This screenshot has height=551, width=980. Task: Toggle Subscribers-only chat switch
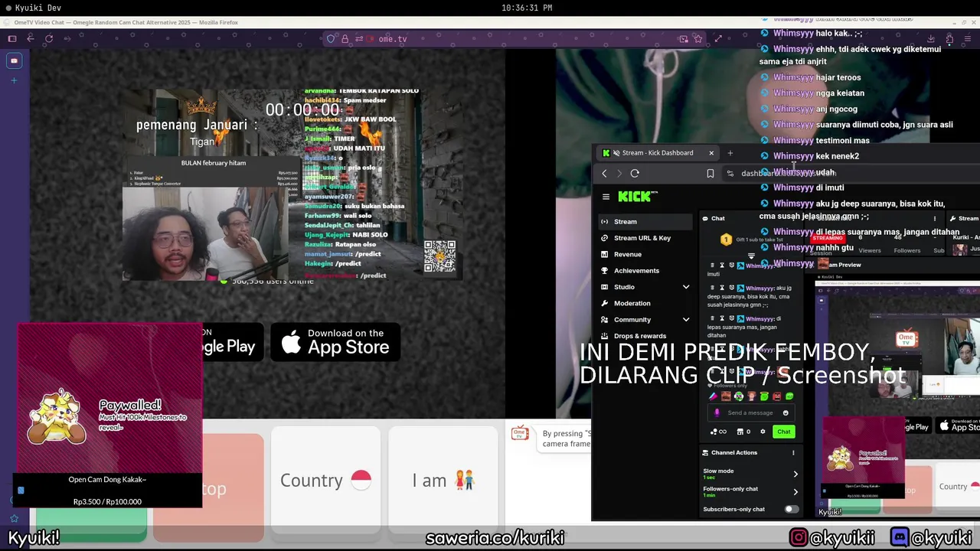click(791, 510)
